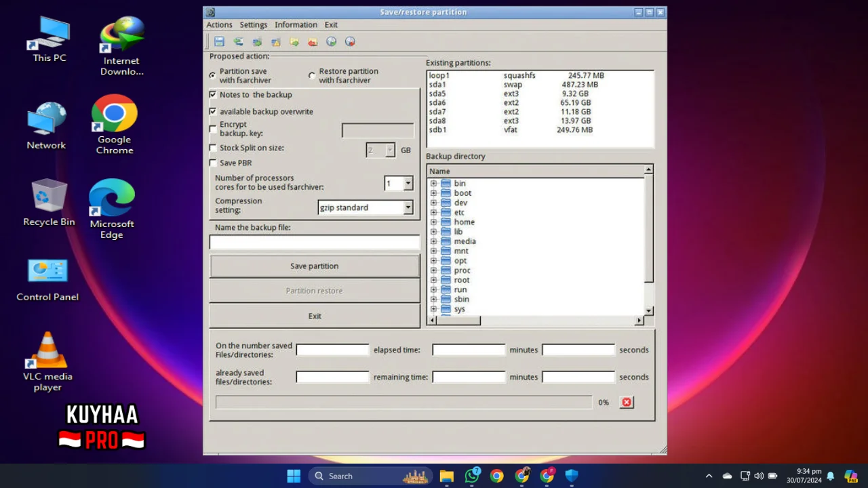Click the round disc icon with green arrow

click(332, 41)
